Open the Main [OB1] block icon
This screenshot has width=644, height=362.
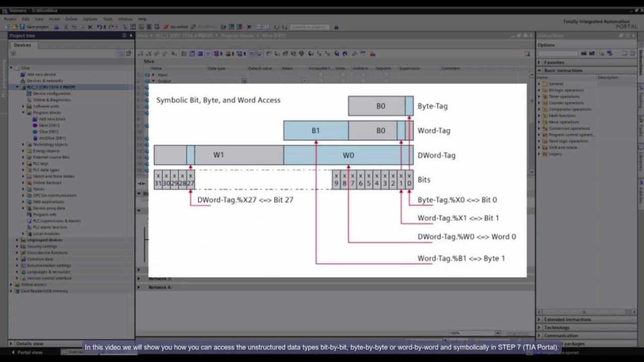[x=35, y=125]
